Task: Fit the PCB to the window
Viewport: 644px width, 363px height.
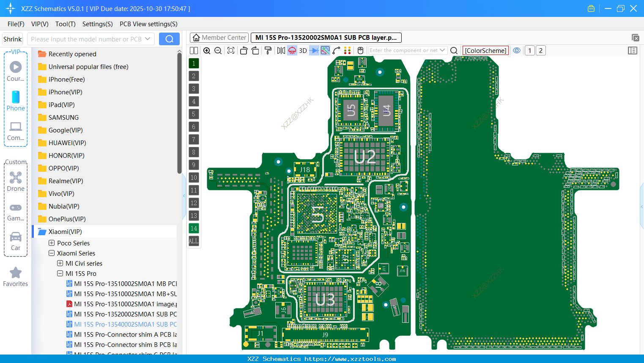Action: click(231, 50)
